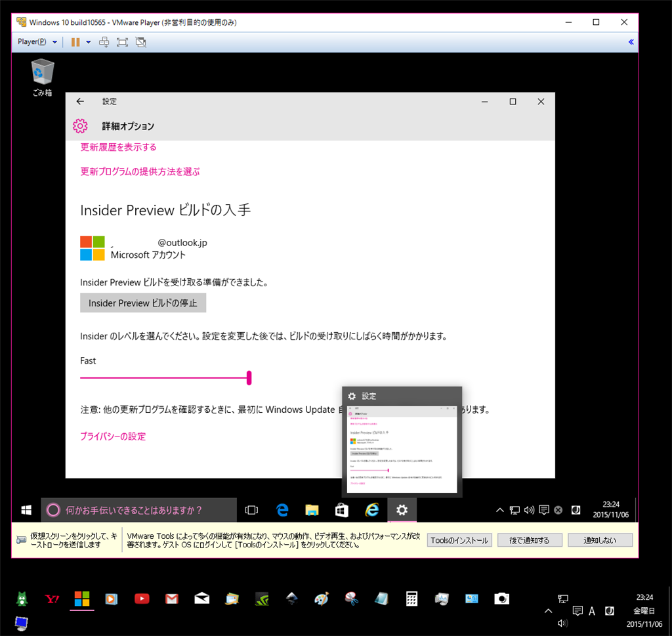672x636 pixels.
Task: Enter VMware full screen mode icon
Action: 122,41
